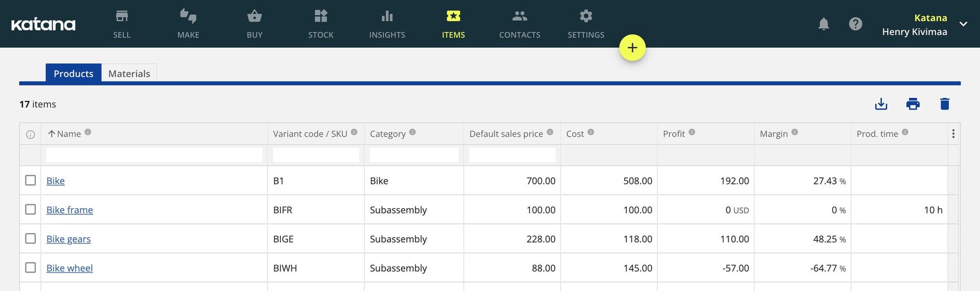980x291 pixels.
Task: Click the download export icon
Action: click(881, 104)
